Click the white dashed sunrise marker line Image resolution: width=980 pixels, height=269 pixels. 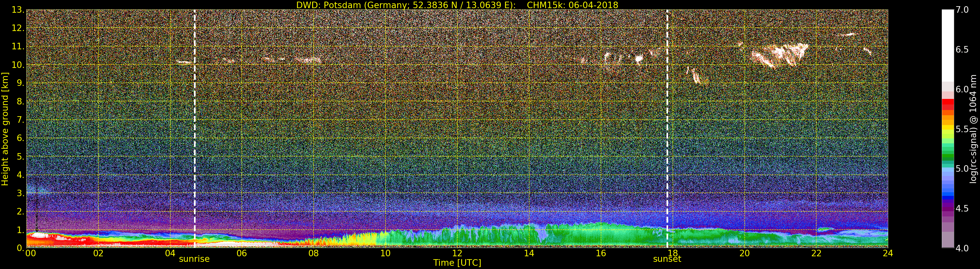tap(195, 129)
